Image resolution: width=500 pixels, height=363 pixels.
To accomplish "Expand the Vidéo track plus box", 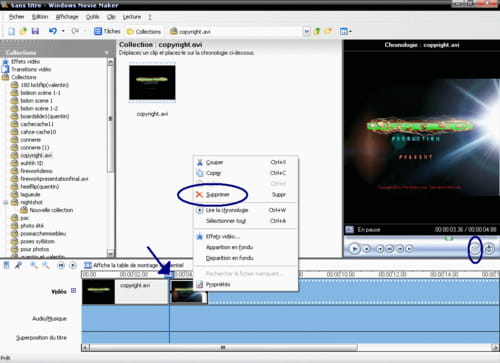I will click(x=73, y=291).
